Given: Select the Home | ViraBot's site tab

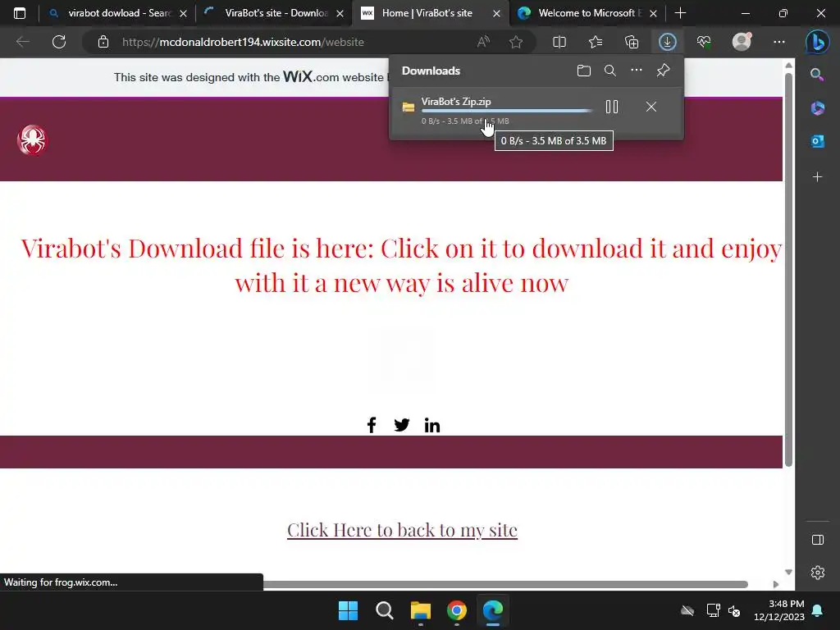Looking at the screenshot, I should [430, 13].
